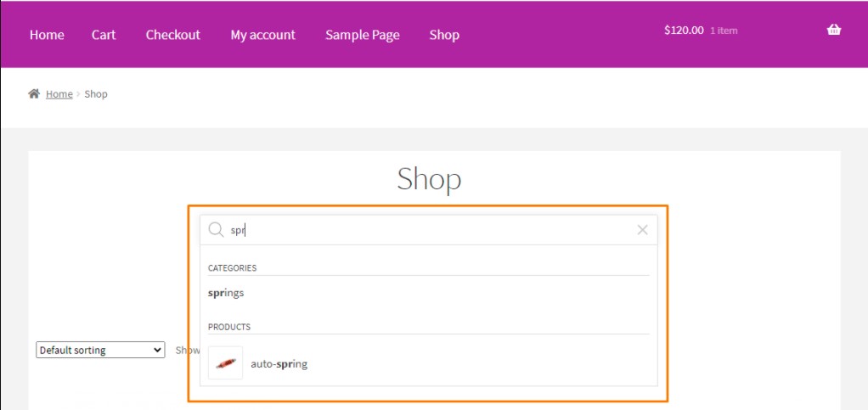The width and height of the screenshot is (868, 410).
Task: Go to Cart from the navigation menu
Action: pyautogui.click(x=104, y=35)
